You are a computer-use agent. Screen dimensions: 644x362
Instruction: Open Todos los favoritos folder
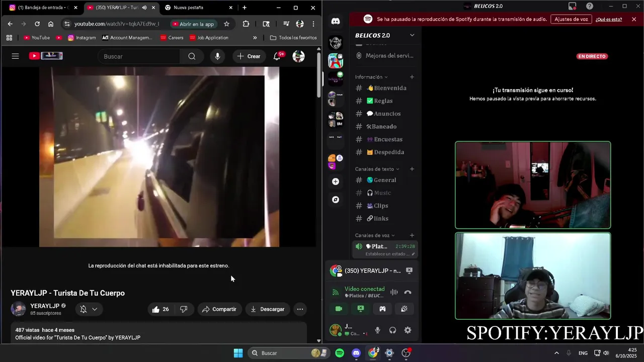click(x=293, y=38)
